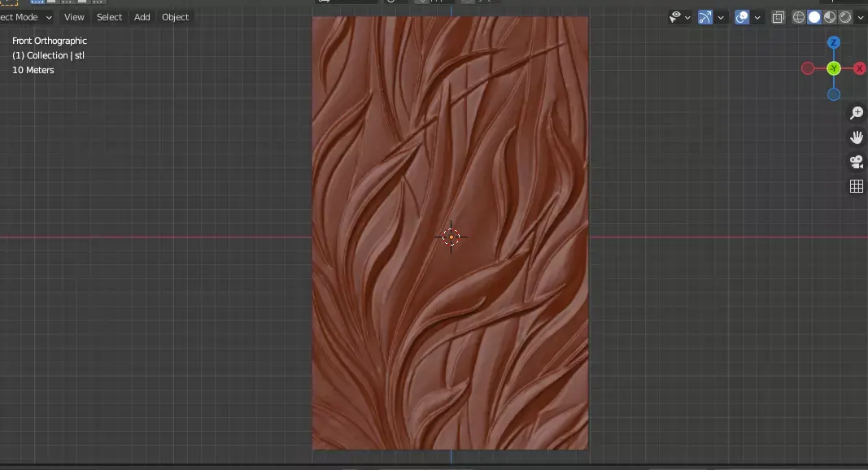The height and width of the screenshot is (470, 868).
Task: Click the Move view hand icon
Action: (x=857, y=137)
